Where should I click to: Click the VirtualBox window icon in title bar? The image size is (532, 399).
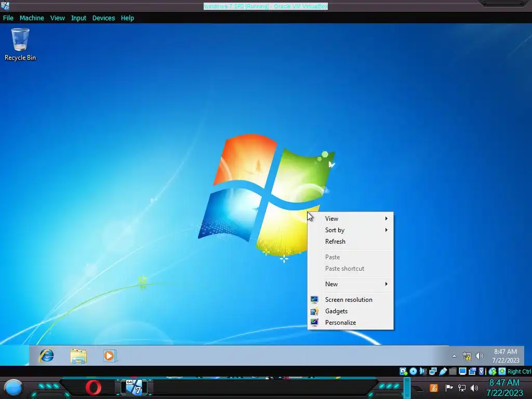(5, 6)
